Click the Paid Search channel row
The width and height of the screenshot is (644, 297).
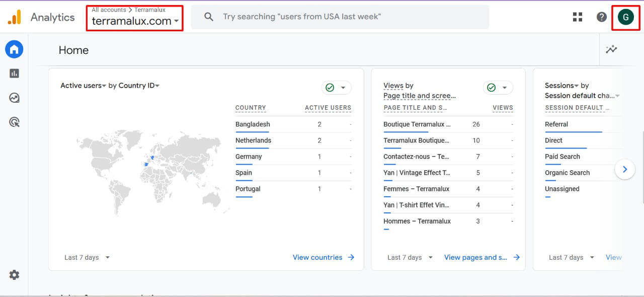tap(584, 157)
